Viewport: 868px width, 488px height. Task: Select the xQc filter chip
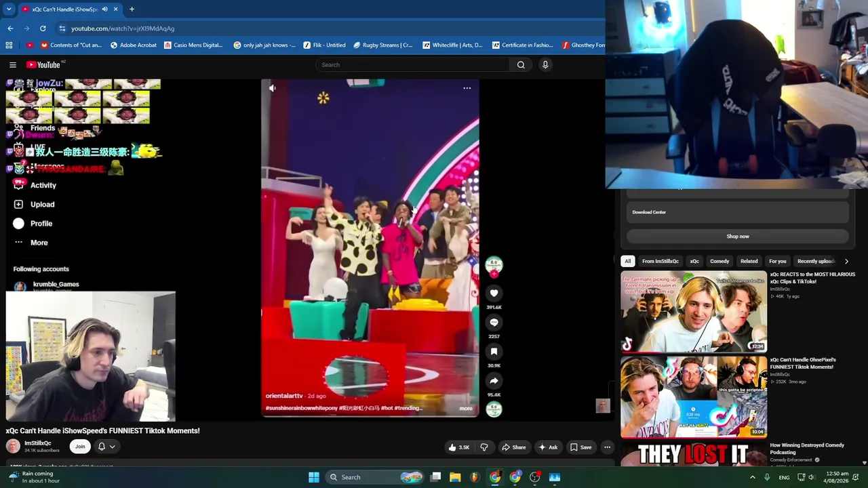click(694, 261)
